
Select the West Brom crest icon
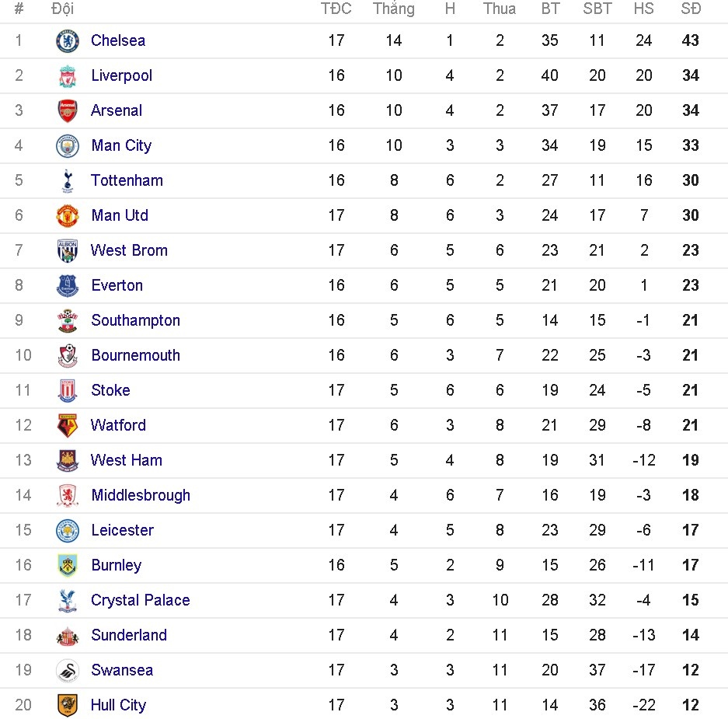tap(68, 250)
